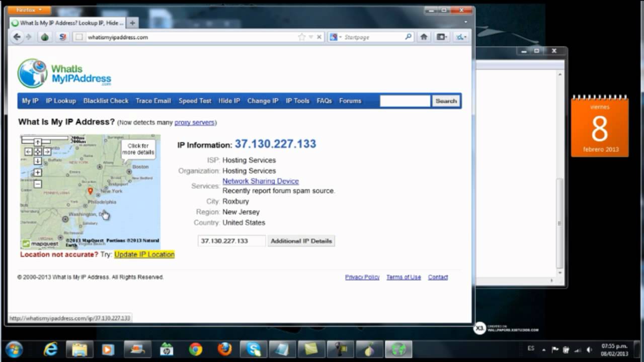Recenter the map with the center control
This screenshot has width=644, height=362.
pyautogui.click(x=38, y=151)
